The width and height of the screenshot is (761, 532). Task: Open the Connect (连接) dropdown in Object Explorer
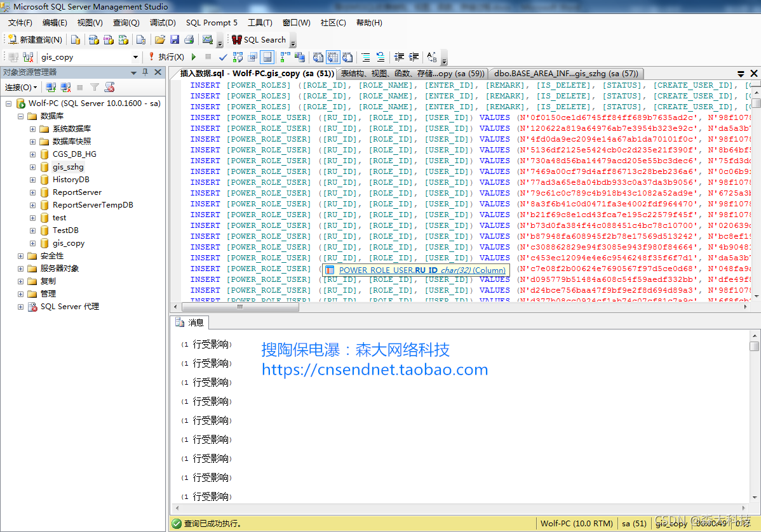[x=21, y=88]
